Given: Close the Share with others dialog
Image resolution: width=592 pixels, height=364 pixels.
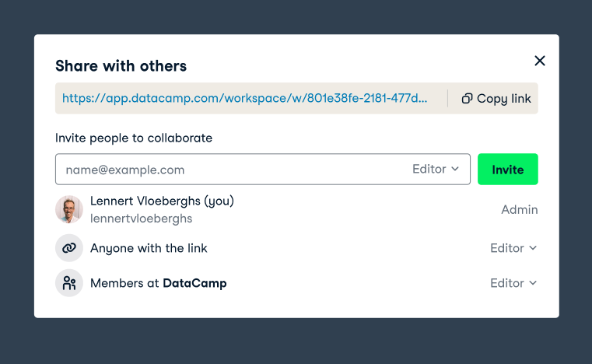Looking at the screenshot, I should click(x=540, y=61).
